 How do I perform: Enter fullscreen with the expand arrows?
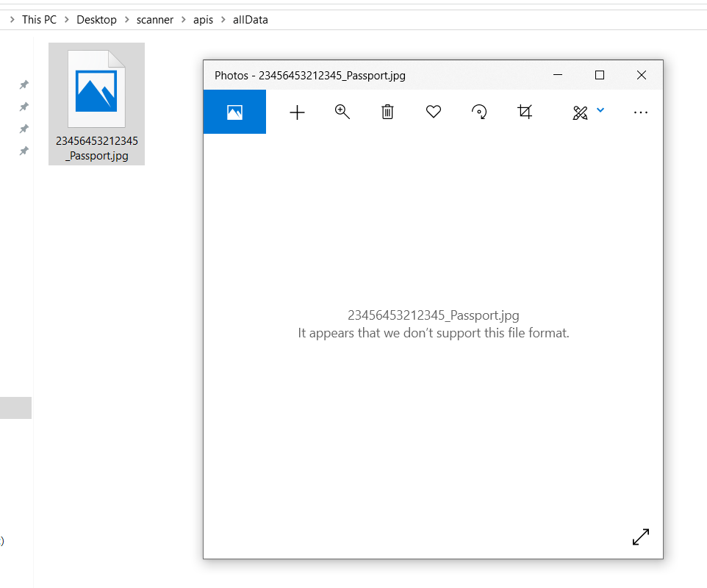(640, 537)
